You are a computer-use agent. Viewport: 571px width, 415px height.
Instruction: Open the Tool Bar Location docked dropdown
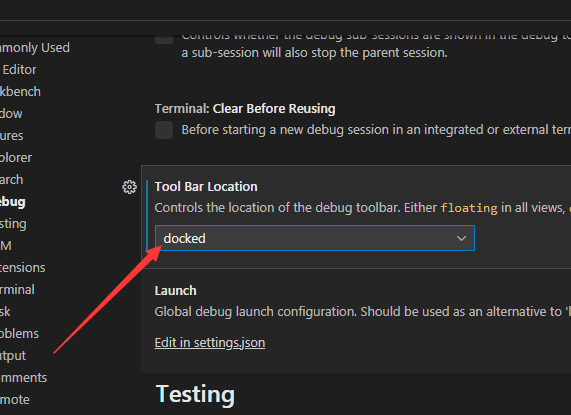click(x=315, y=238)
